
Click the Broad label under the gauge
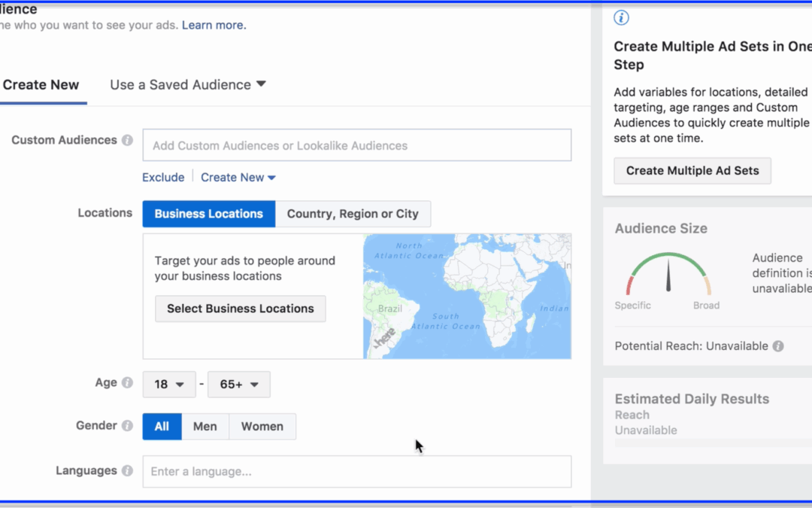pos(706,306)
